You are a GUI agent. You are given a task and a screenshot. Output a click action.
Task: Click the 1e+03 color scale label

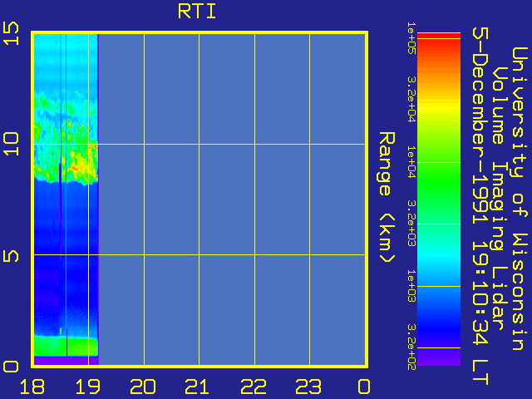[411, 286]
